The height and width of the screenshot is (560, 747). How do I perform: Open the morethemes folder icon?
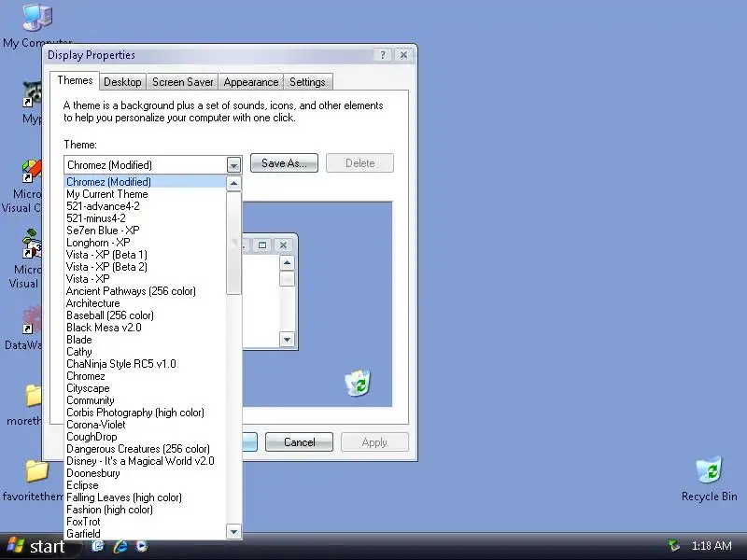coord(34,395)
